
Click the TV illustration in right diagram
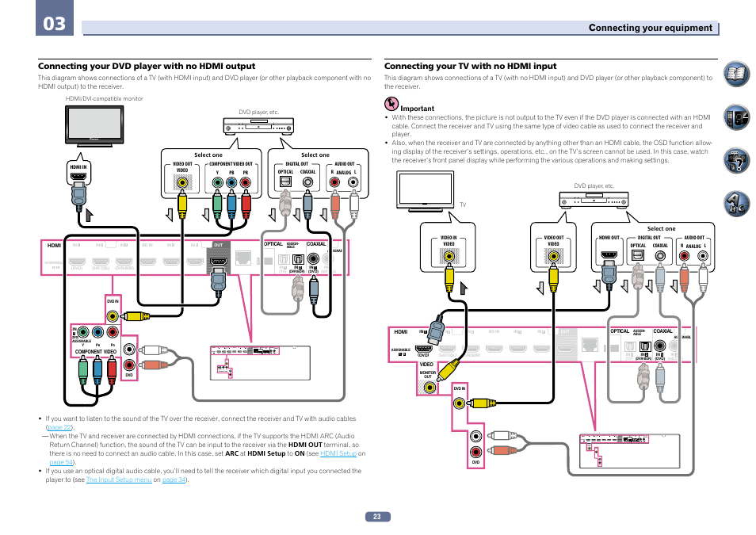pos(426,192)
